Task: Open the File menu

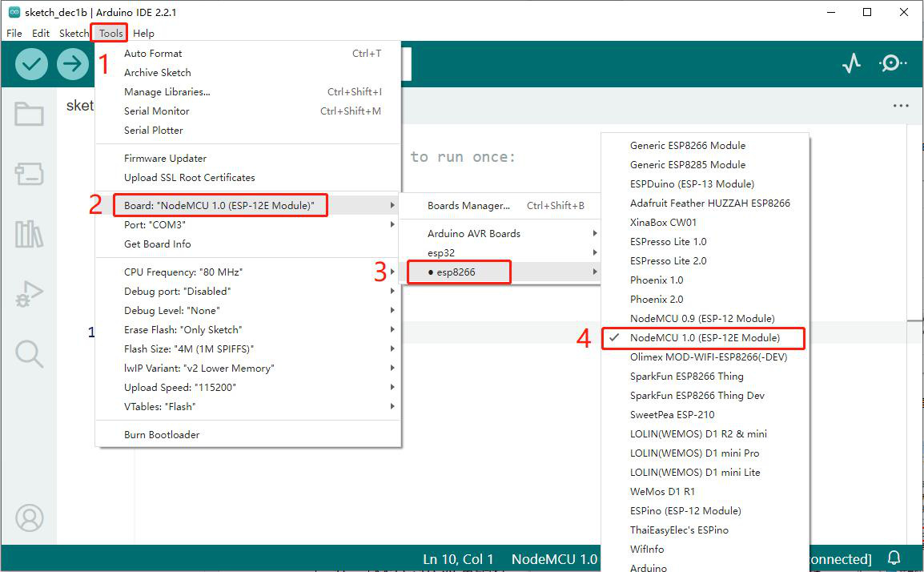Action: click(x=14, y=33)
